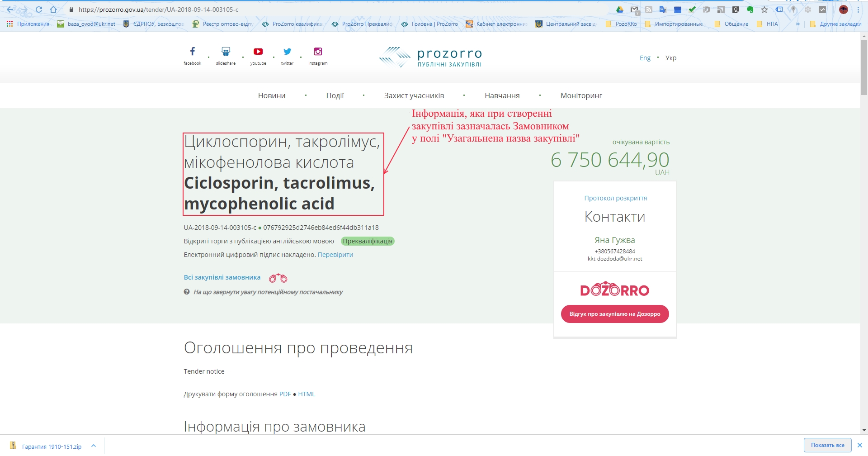Expand hidden bookmarks chevron
The width and height of the screenshot is (868, 456).
click(797, 24)
